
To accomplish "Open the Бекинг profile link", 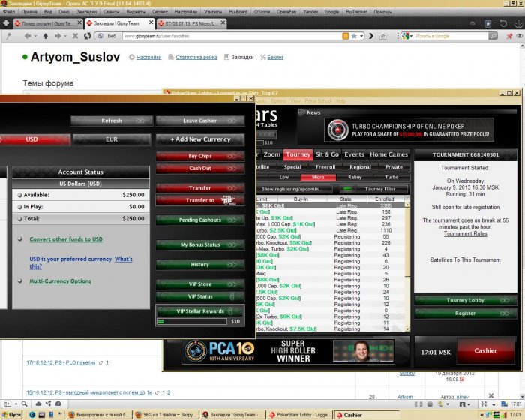I will 275,57.
